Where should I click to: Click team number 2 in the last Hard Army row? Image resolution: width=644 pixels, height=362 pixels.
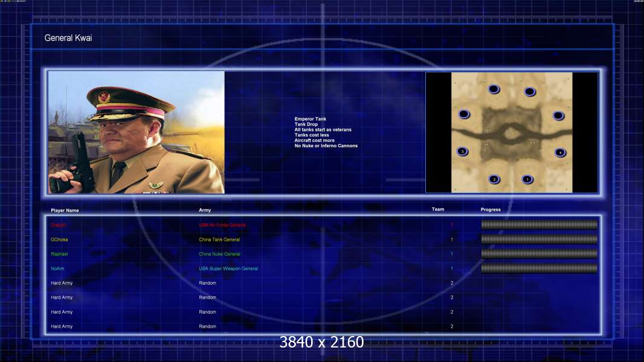click(452, 327)
